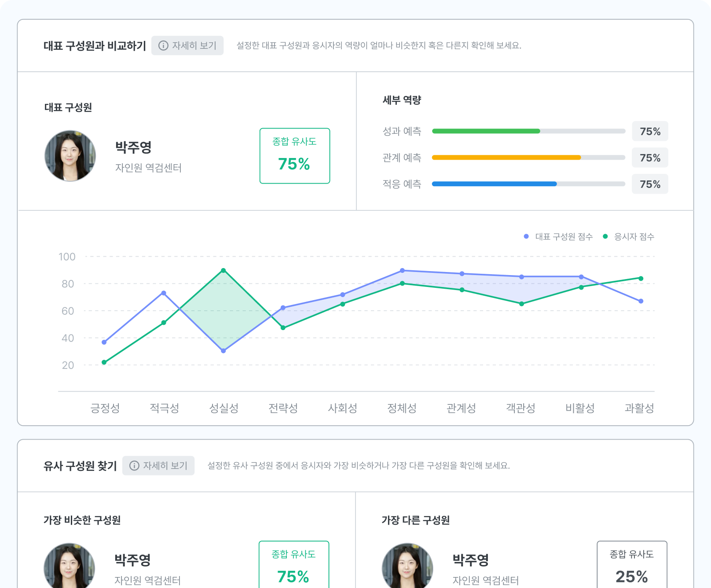Click 75% value badge for 적응 예측

click(650, 184)
